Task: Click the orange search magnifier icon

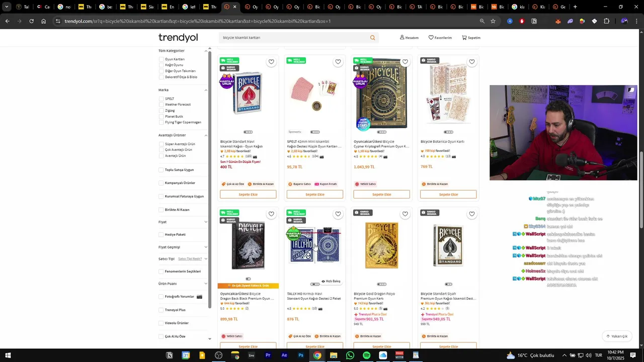Action: tap(373, 38)
